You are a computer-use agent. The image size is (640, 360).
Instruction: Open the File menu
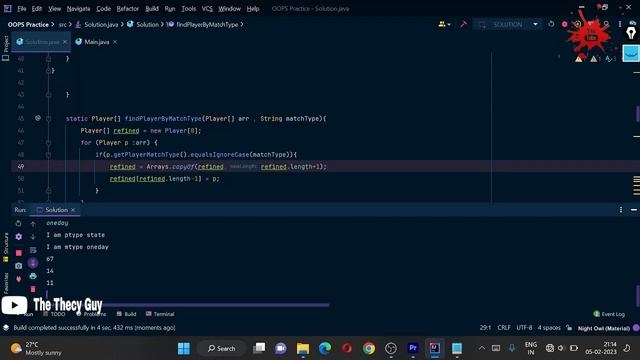point(21,9)
